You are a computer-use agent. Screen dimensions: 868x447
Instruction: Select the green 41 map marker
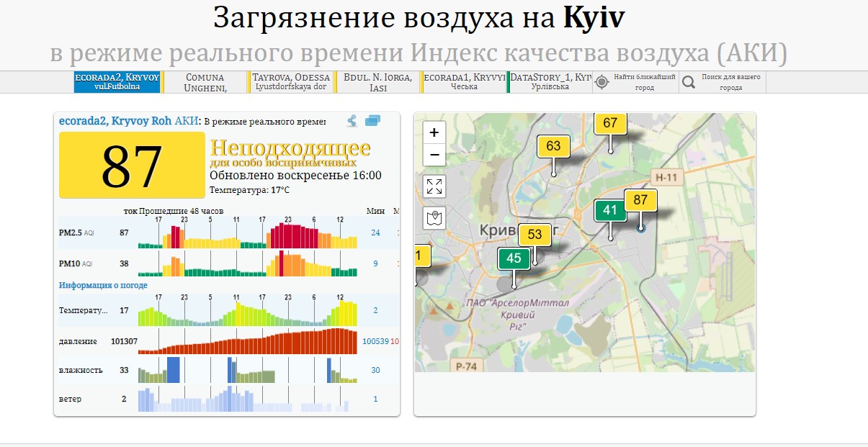click(610, 211)
